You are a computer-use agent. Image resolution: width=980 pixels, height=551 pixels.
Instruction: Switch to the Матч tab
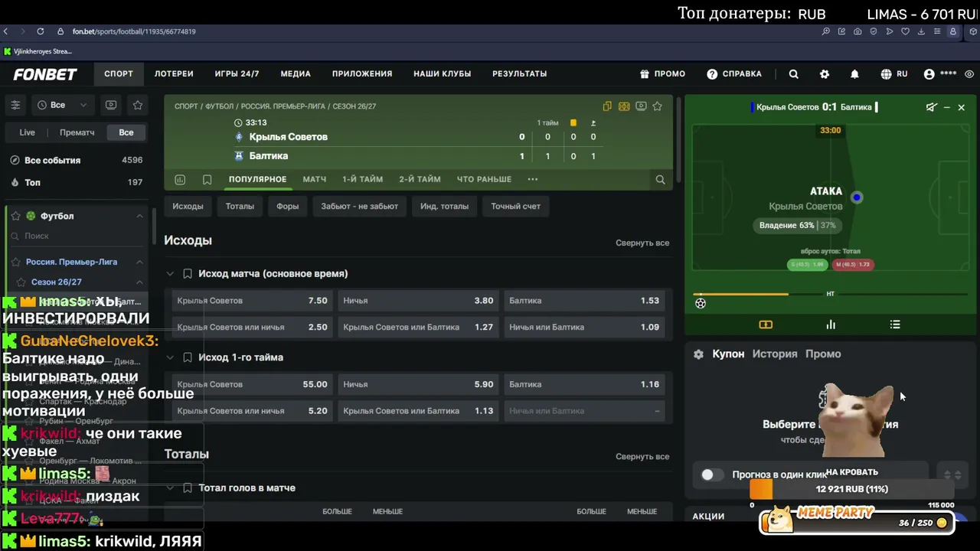315,180
